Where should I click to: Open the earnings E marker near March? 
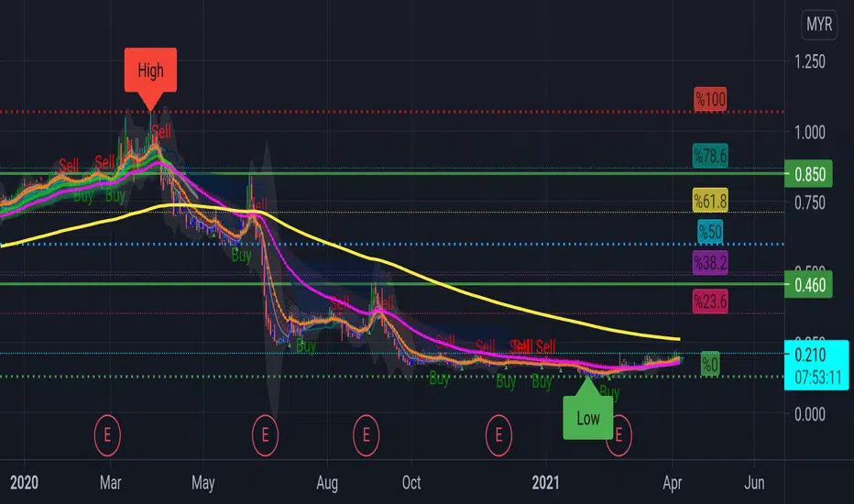point(107,435)
